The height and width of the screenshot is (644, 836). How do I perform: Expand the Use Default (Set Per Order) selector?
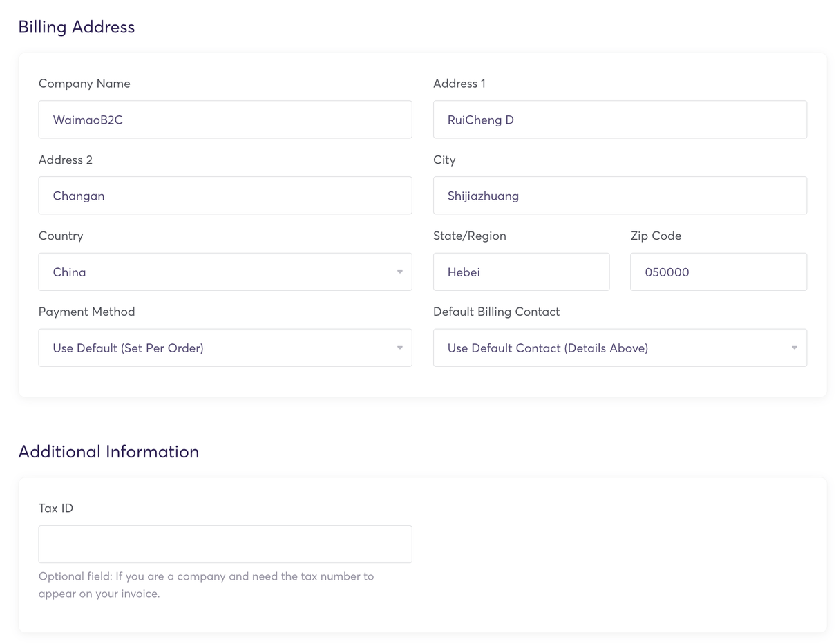(225, 348)
